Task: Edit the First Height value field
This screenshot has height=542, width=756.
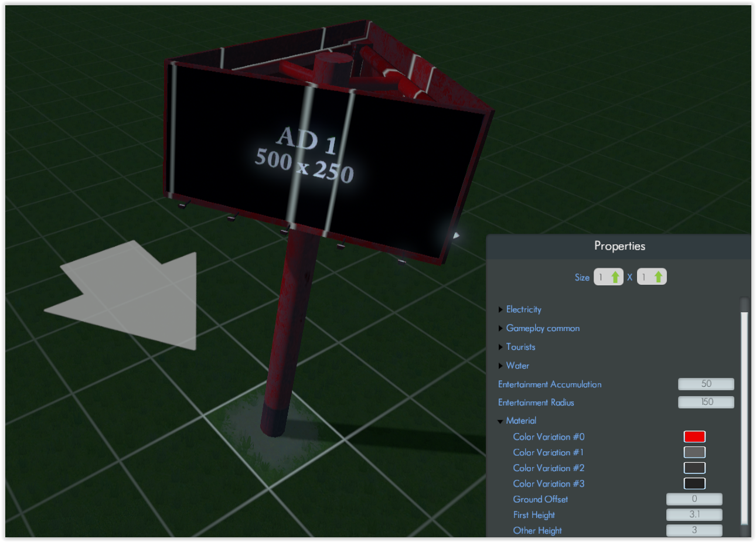Action: tap(694, 514)
